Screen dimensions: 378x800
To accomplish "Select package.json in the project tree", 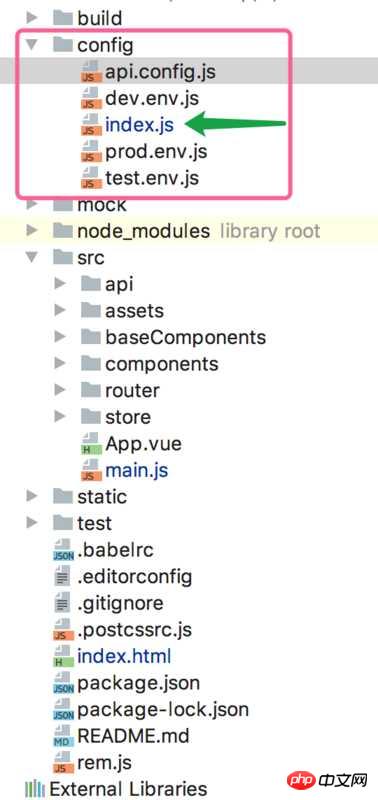I will coord(138,683).
